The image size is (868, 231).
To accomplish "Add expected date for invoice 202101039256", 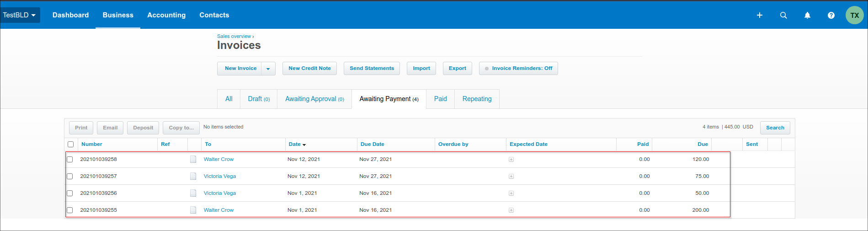I will click(x=511, y=193).
